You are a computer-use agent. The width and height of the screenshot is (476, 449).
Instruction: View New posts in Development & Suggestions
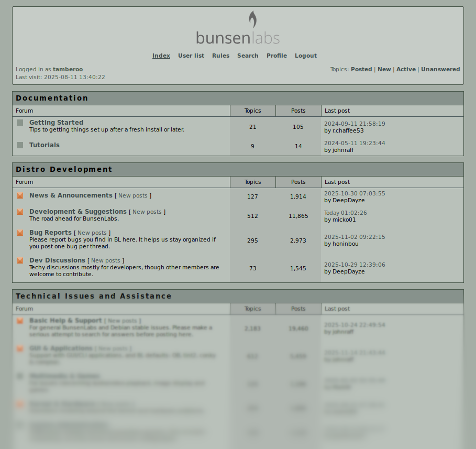(147, 212)
